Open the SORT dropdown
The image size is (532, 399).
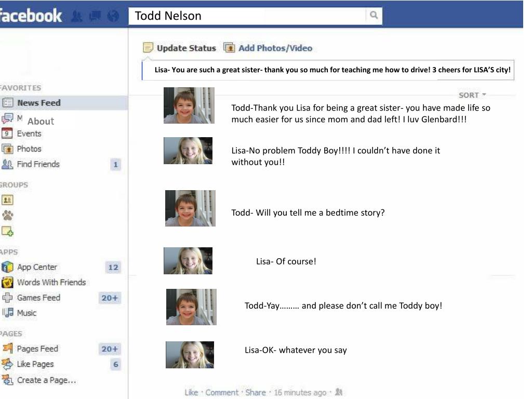pos(472,95)
